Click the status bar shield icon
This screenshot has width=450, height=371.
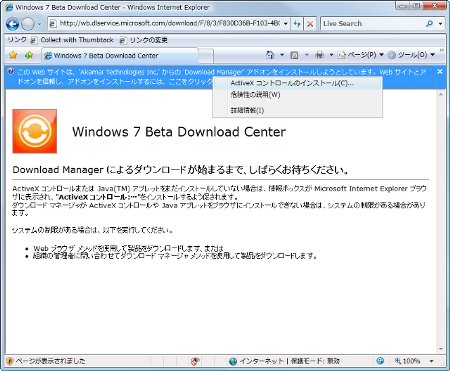[x=10, y=361]
